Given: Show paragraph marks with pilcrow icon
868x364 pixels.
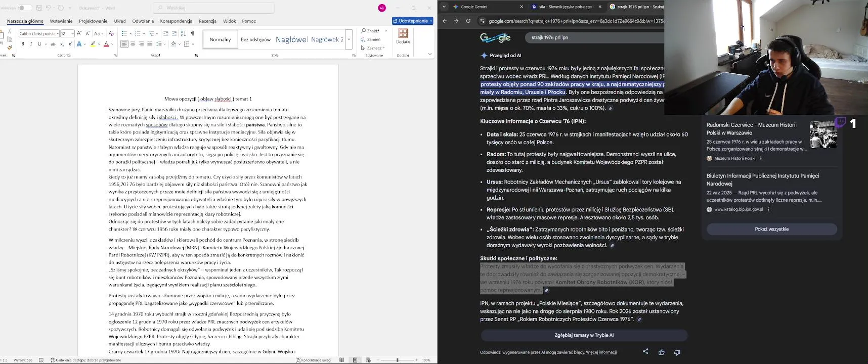Looking at the screenshot, I should coord(192,33).
